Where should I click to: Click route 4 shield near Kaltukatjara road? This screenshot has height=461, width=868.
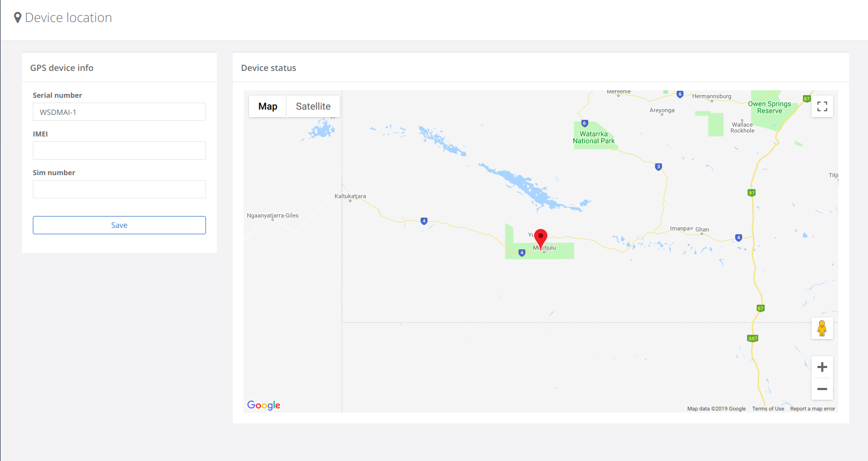(x=424, y=221)
